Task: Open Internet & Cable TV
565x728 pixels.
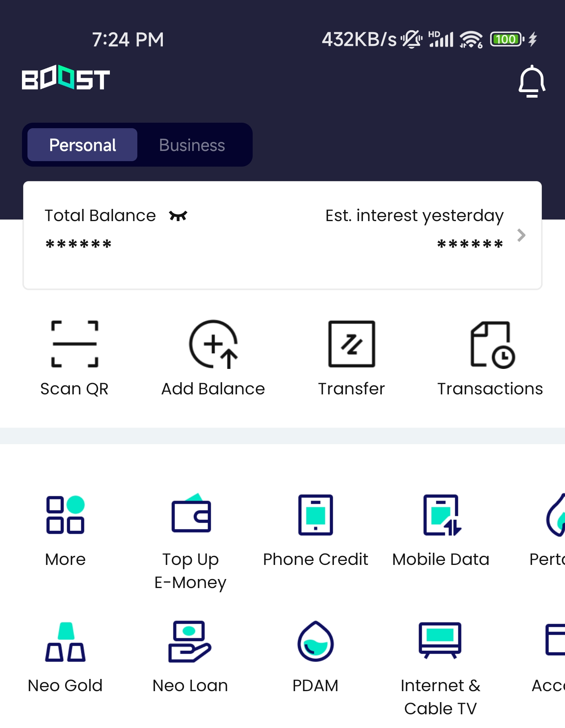Action: tap(440, 642)
